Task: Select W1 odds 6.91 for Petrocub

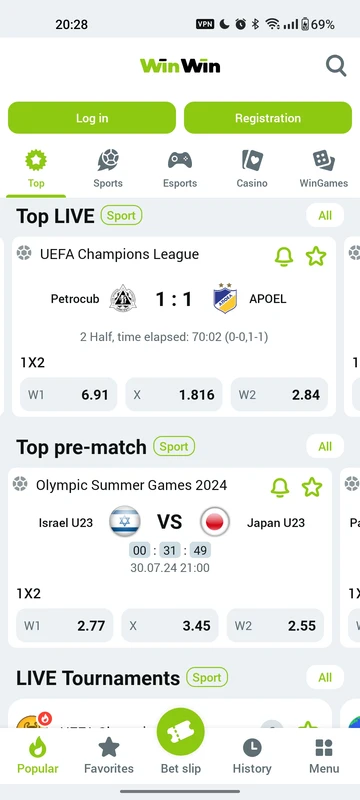Action: 68,394
